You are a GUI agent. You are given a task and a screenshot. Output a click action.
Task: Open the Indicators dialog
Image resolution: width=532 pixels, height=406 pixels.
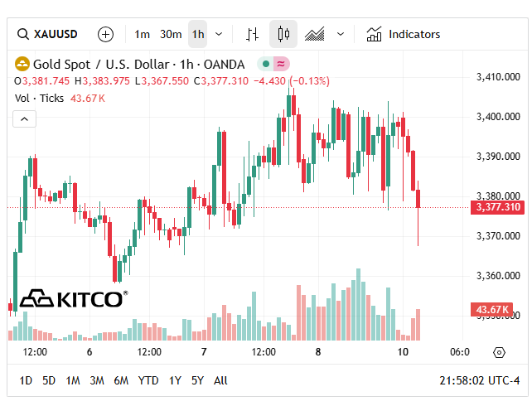point(404,34)
